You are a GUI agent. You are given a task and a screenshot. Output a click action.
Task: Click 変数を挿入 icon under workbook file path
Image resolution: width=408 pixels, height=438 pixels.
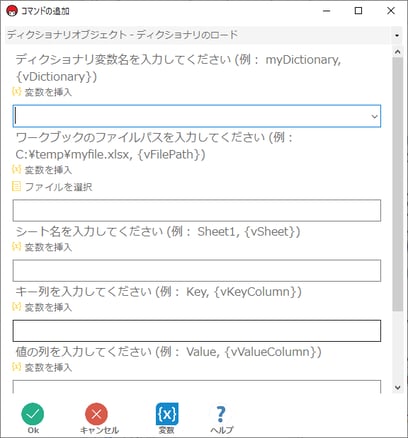pos(16,169)
